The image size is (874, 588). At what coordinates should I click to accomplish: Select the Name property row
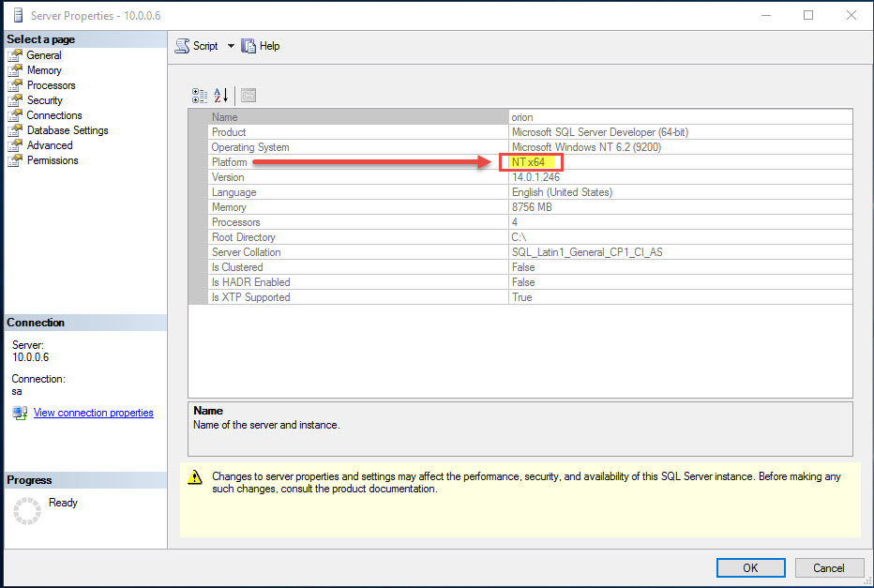pyautogui.click(x=530, y=117)
